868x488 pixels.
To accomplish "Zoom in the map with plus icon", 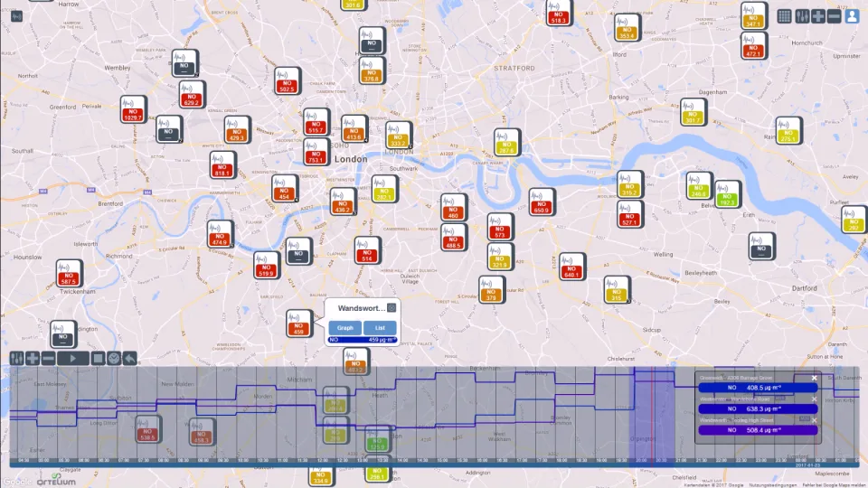I will point(818,16).
